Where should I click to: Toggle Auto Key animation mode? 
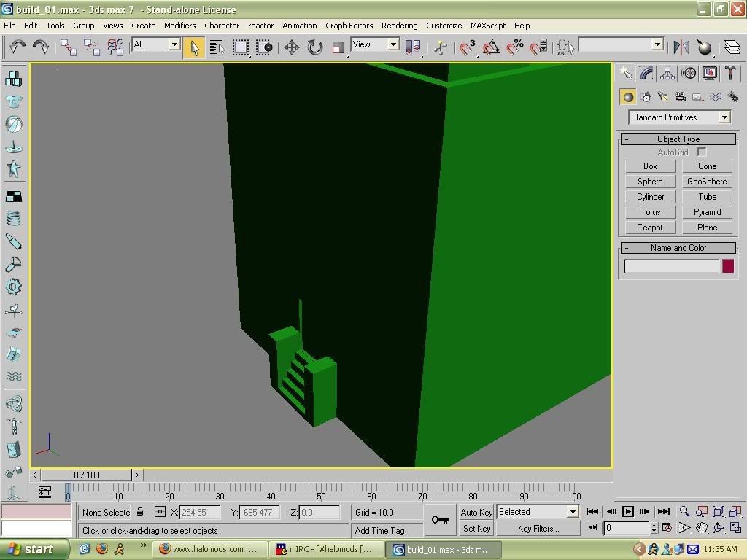pos(476,513)
